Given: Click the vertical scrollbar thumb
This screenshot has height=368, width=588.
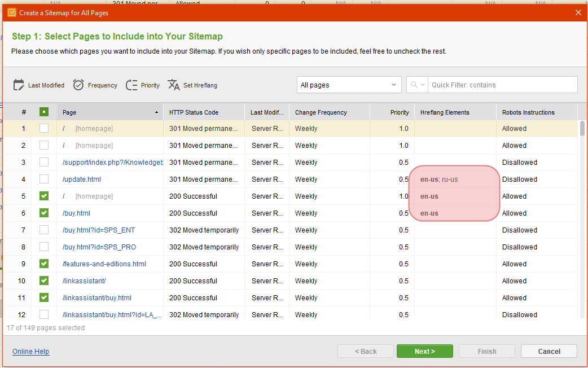Looking at the screenshot, I should (x=582, y=128).
